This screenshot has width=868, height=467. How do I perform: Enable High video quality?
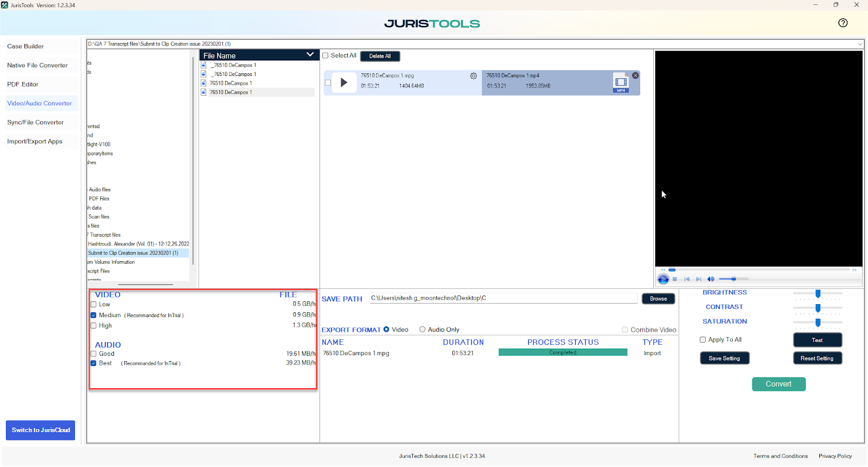coord(93,326)
